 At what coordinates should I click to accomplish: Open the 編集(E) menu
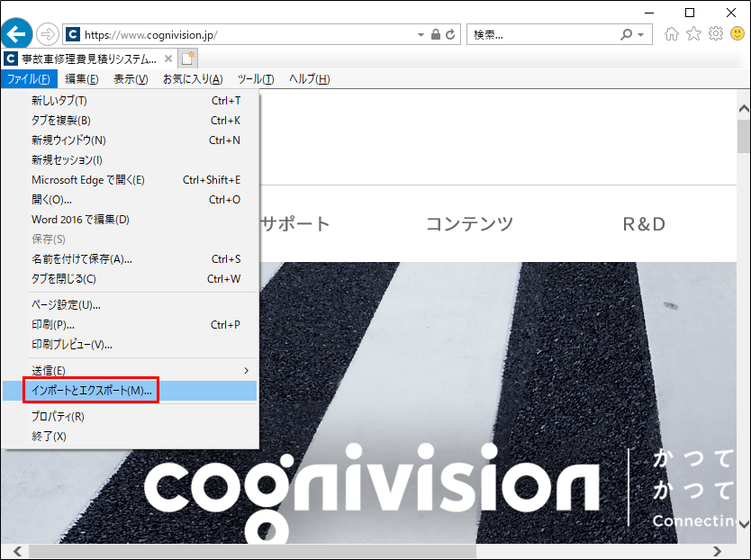coord(82,79)
